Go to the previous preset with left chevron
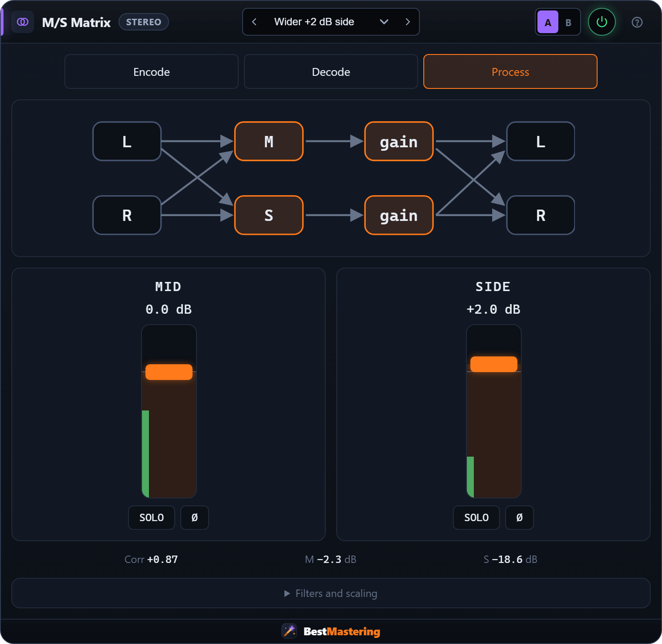662x644 pixels. [254, 22]
